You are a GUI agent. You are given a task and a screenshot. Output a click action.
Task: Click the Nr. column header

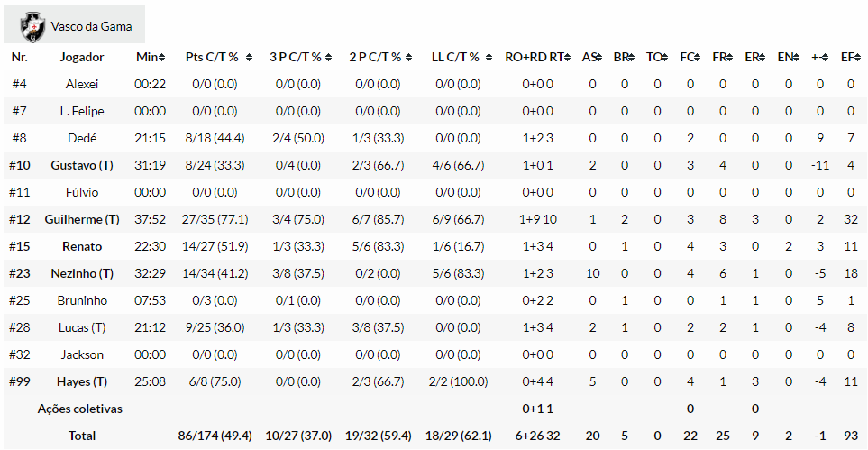coord(20,57)
